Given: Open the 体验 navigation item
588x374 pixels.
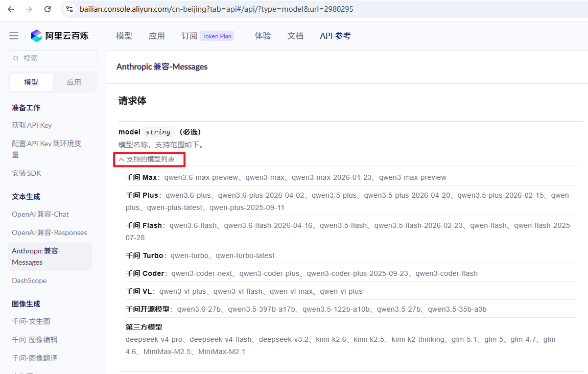Looking at the screenshot, I should (x=263, y=36).
